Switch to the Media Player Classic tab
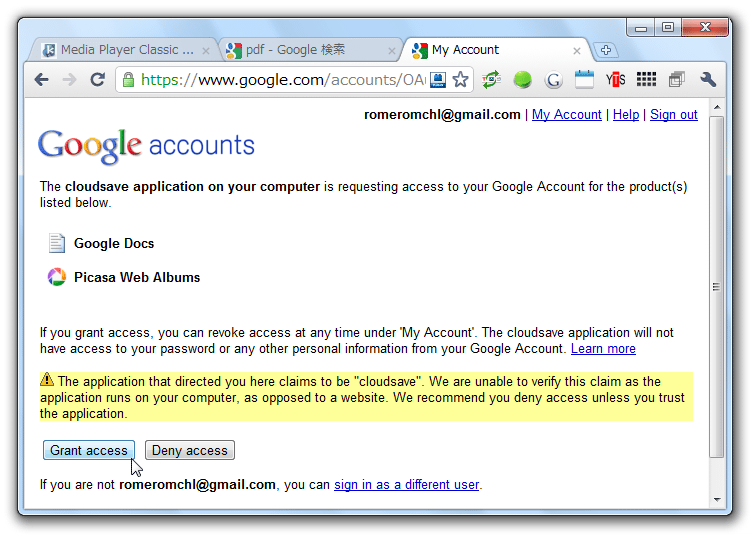Image resolution: width=754 pixels, height=538 pixels. pyautogui.click(x=124, y=50)
